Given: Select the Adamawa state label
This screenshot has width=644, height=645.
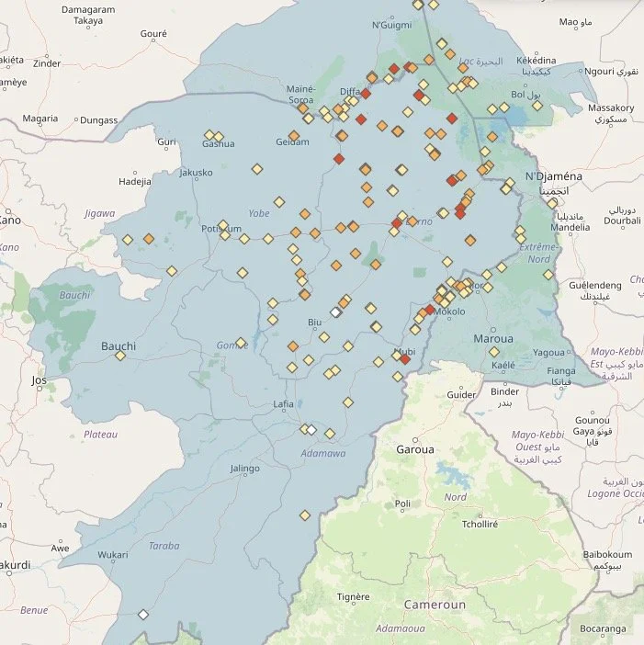Looking at the screenshot, I should (322, 453).
